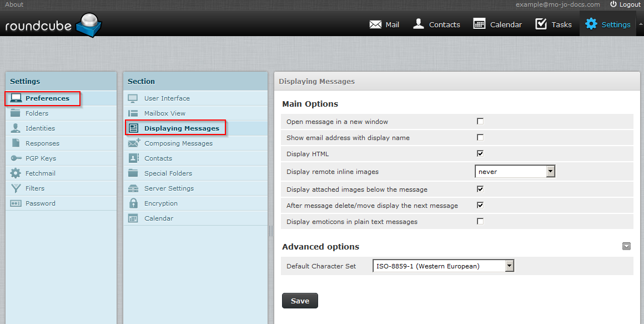Click the Mail envelope icon

[x=375, y=24]
